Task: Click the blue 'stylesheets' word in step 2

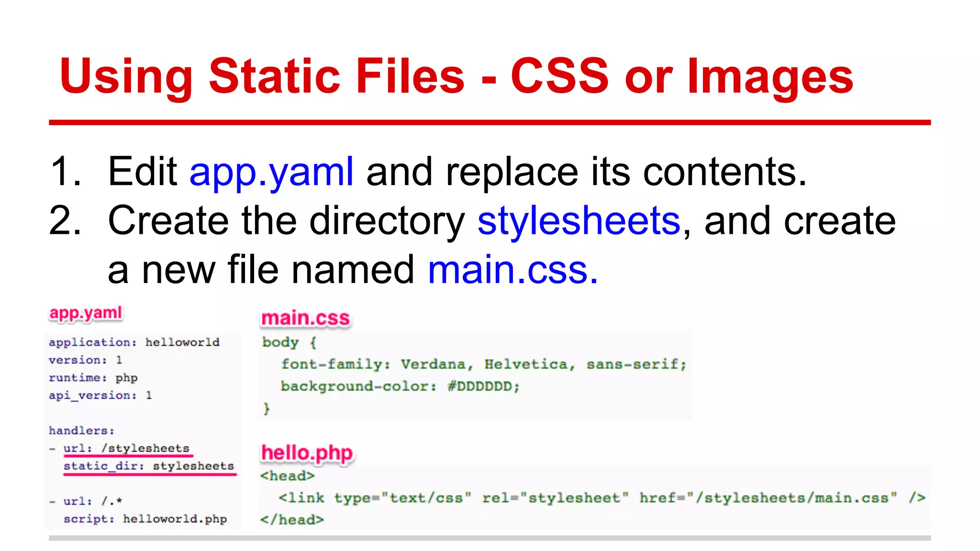Action: coord(579,222)
